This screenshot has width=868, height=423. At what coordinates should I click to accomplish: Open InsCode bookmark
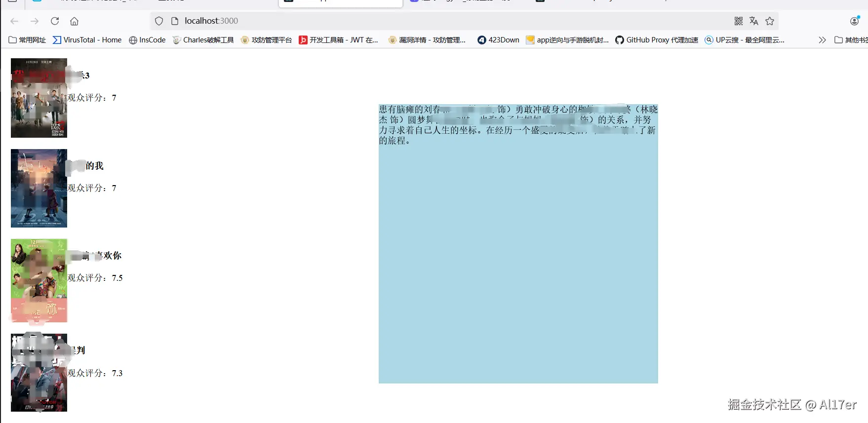pos(147,40)
